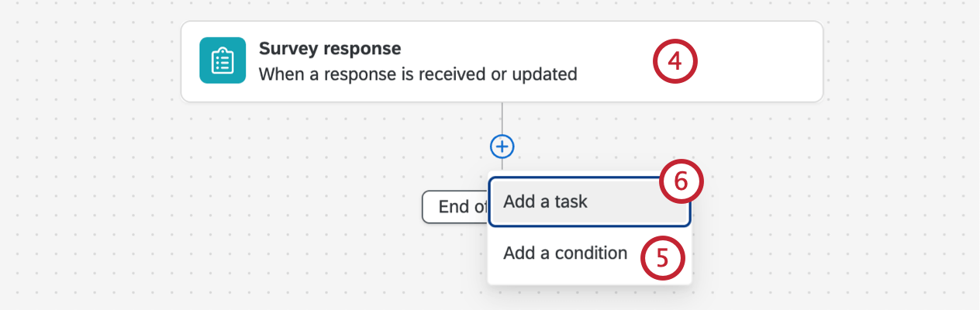Click the short connector line under the plus icon
The width and height of the screenshot is (980, 310).
[502, 164]
